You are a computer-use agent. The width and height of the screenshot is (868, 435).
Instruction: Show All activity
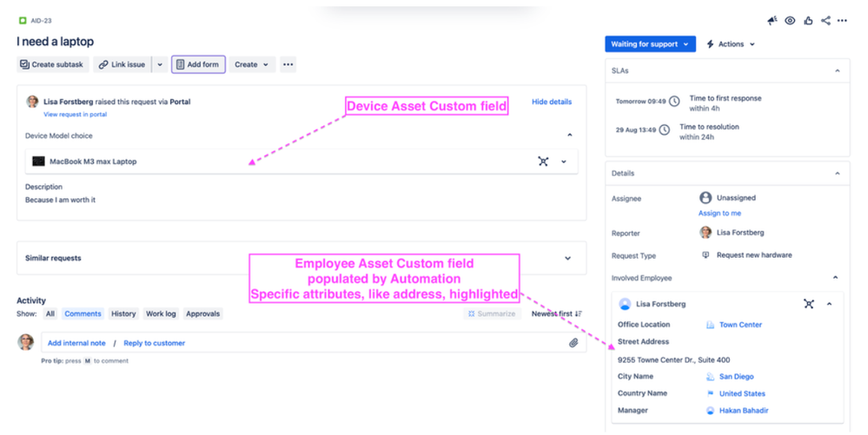point(50,313)
